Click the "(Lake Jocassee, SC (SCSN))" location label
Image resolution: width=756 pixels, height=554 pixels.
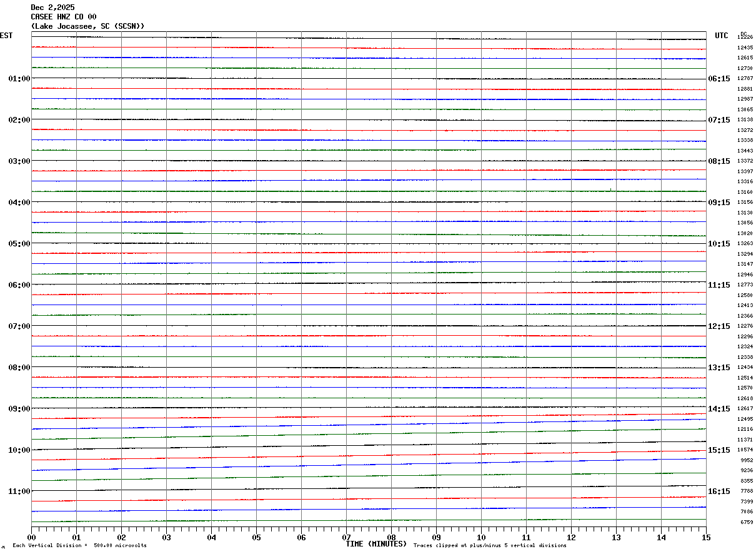tap(87, 26)
